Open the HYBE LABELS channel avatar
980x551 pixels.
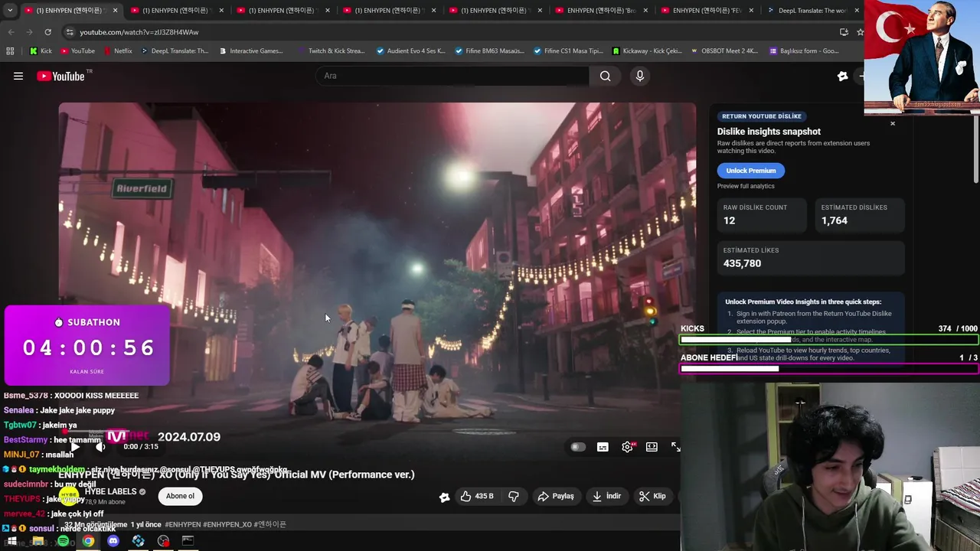click(x=69, y=496)
